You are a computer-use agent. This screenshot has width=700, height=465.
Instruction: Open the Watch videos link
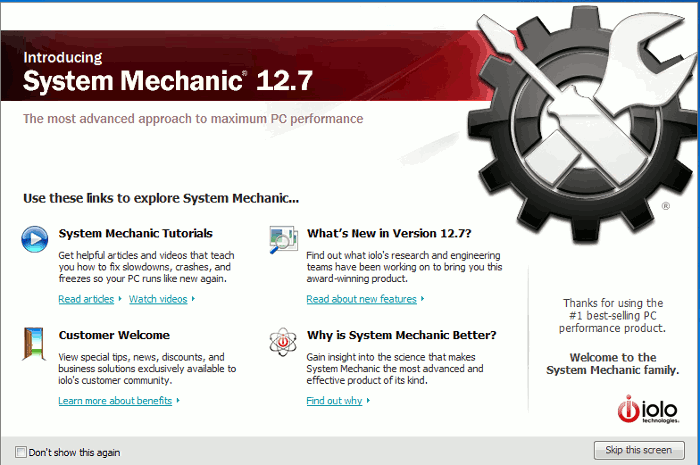click(x=158, y=299)
